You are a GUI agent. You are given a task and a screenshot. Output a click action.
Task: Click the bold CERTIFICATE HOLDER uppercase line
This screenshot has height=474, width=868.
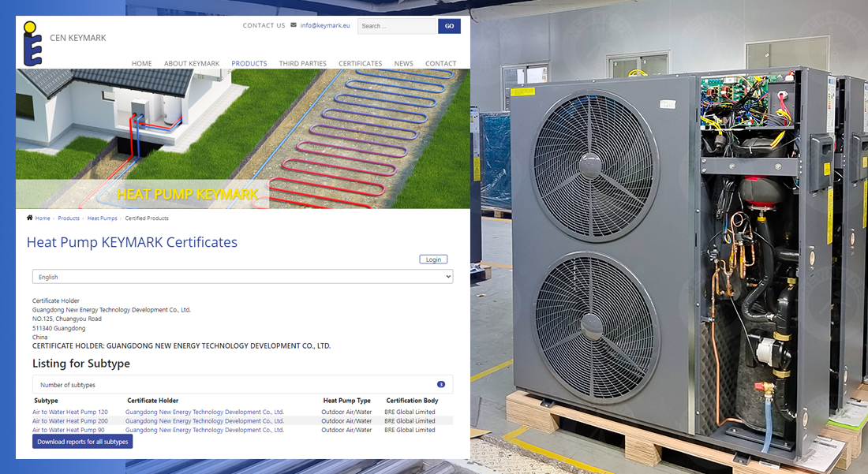[x=181, y=345]
